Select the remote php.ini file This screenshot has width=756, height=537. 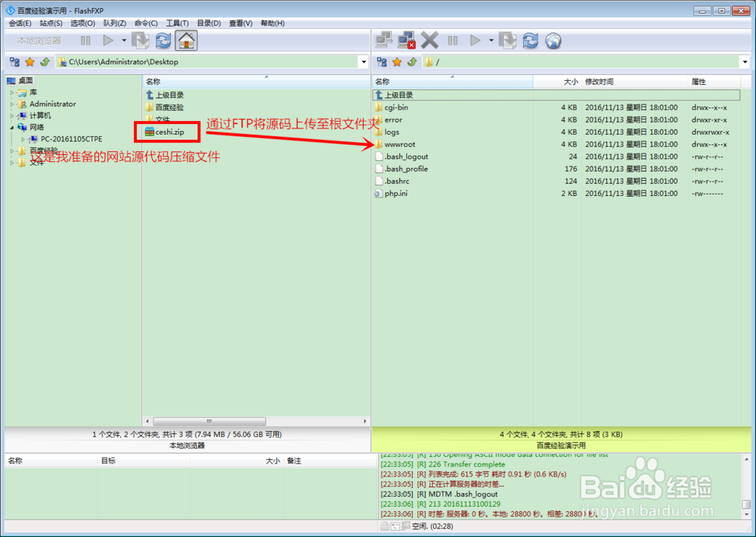396,194
